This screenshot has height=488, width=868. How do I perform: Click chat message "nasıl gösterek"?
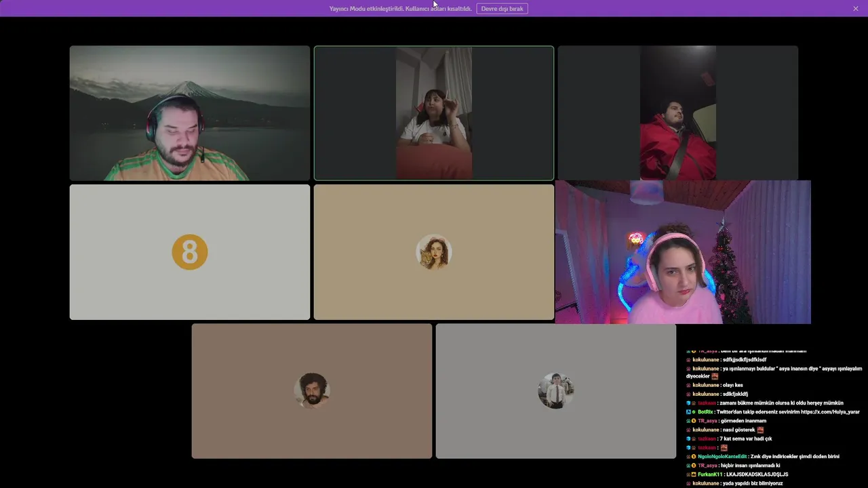click(739, 430)
